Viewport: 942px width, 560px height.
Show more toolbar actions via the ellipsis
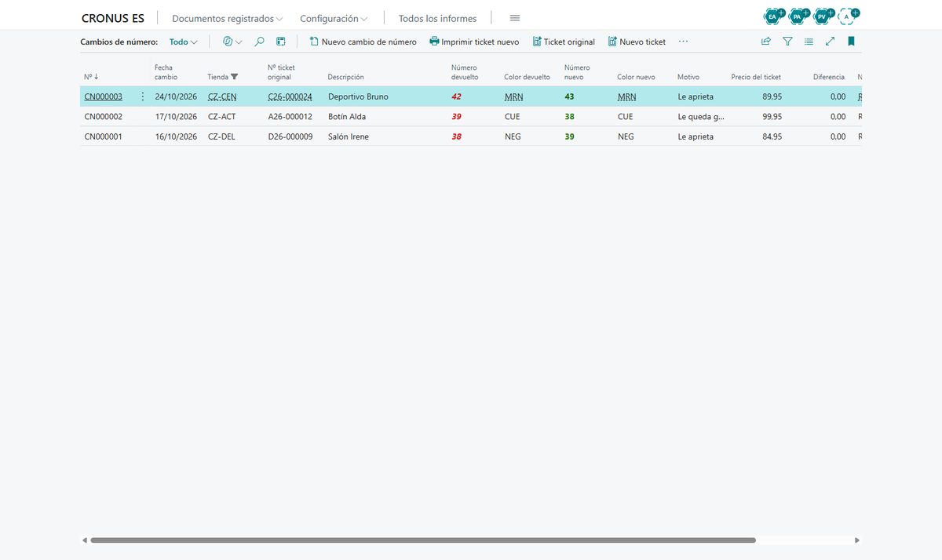tap(683, 42)
